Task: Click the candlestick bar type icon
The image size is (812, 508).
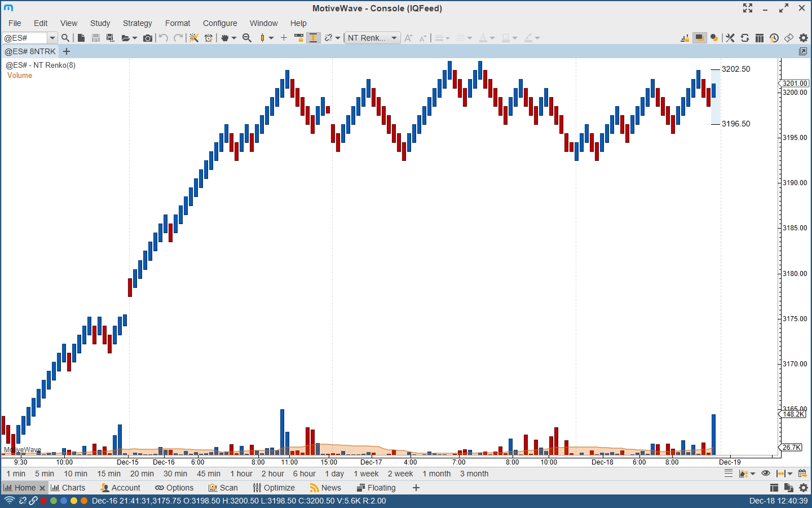Action: click(x=262, y=38)
